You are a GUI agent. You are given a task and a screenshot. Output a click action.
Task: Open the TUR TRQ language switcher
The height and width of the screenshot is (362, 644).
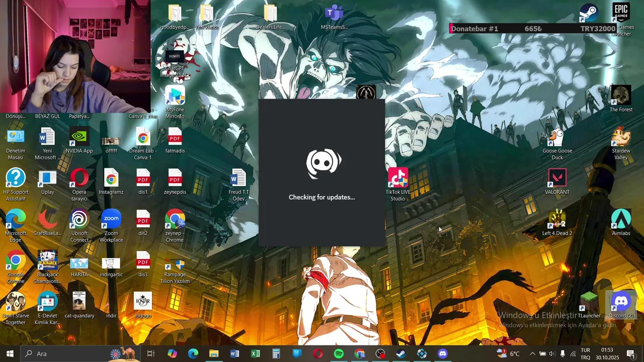coord(585,353)
